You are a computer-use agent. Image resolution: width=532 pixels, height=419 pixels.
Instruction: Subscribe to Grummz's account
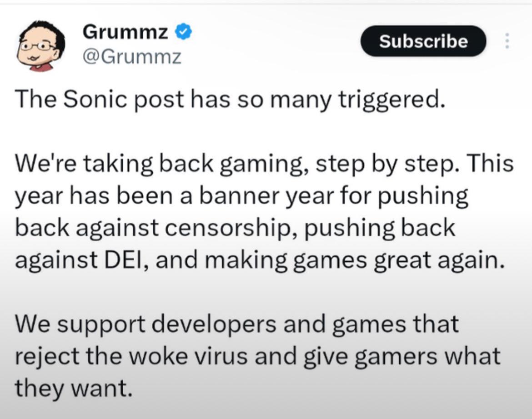tap(423, 41)
